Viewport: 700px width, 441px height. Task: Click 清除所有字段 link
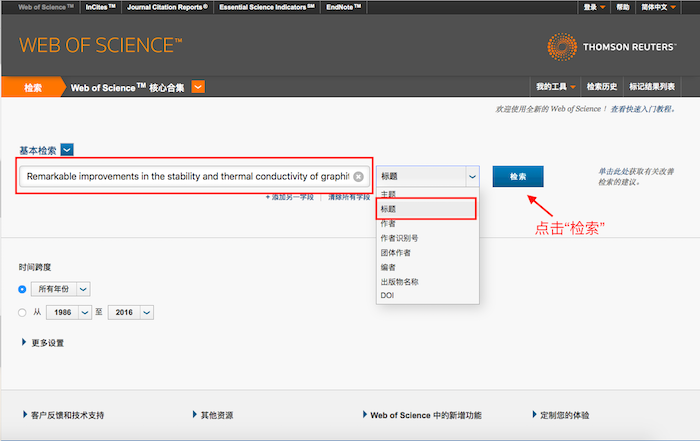349,197
